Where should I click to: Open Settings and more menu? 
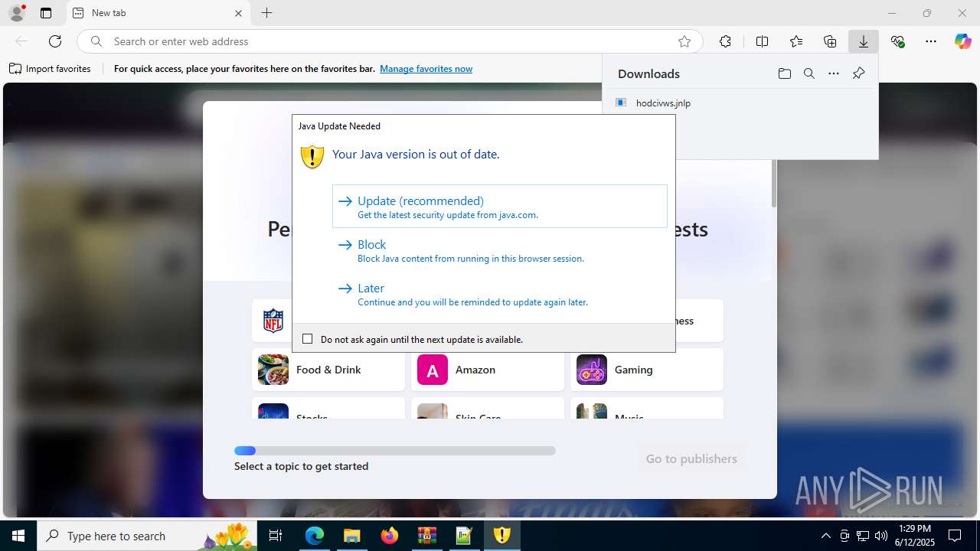point(931,41)
